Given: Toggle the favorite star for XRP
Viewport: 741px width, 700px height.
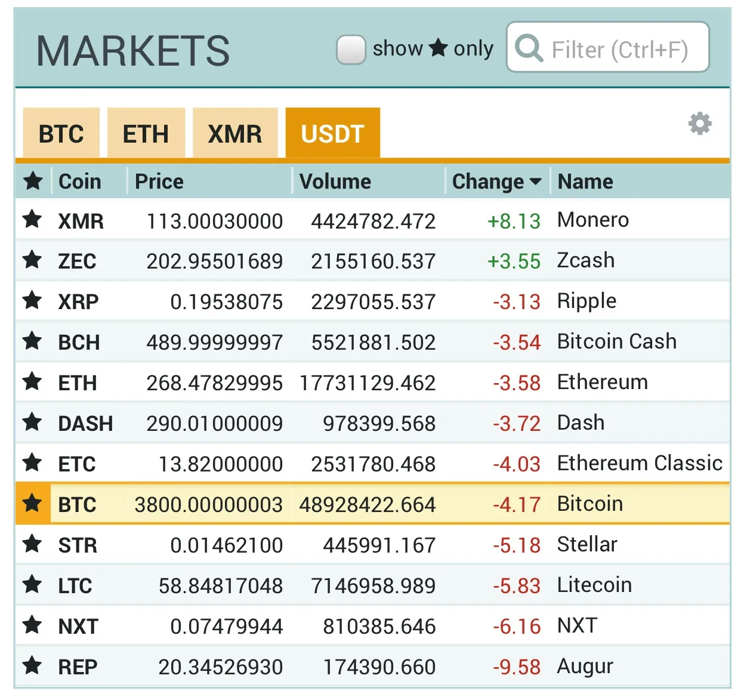Looking at the screenshot, I should tap(32, 301).
